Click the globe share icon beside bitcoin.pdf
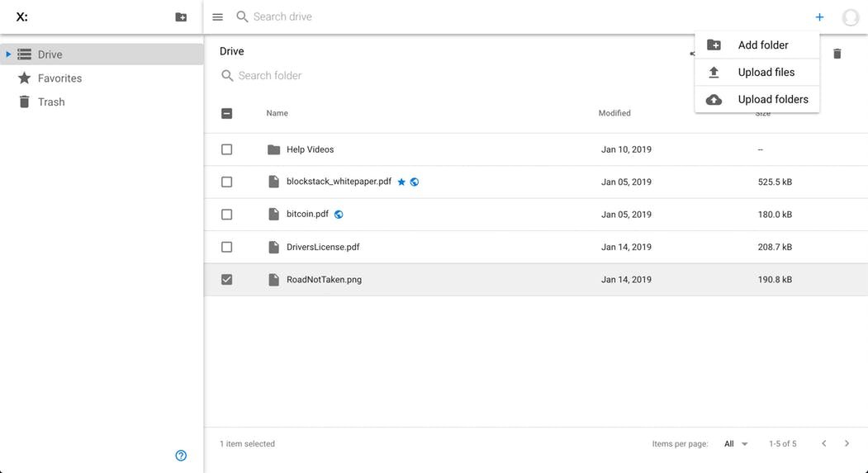The height and width of the screenshot is (473, 868). (339, 215)
